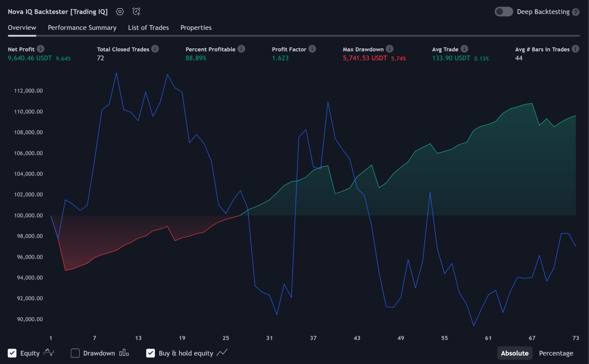Show Profit Factor info icon
Screen dimensions: 589x364
pos(312,49)
